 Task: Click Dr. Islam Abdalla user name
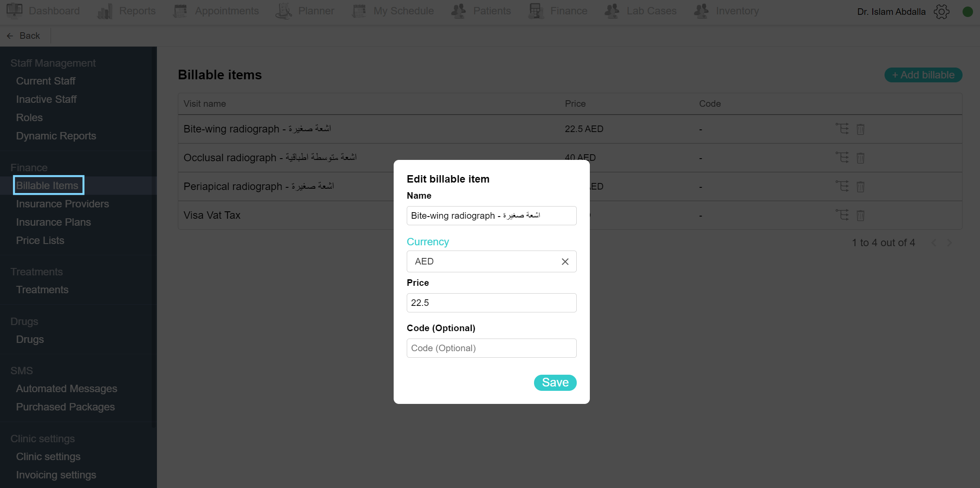[x=891, y=12]
